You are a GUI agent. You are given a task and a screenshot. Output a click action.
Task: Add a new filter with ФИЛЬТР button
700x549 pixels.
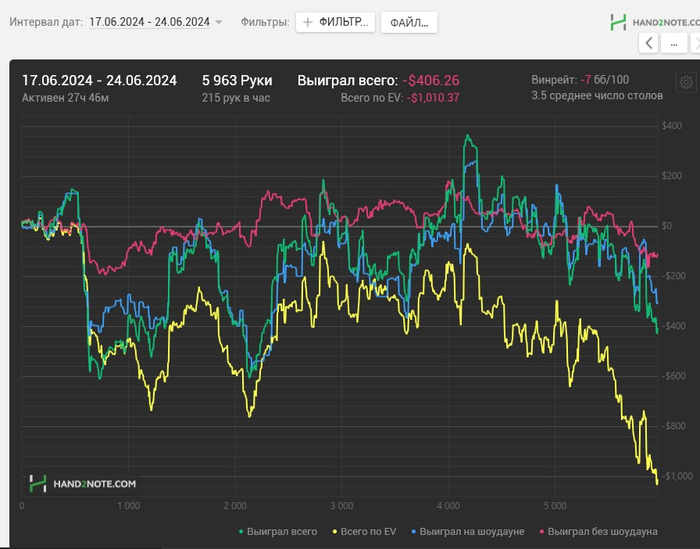click(335, 22)
